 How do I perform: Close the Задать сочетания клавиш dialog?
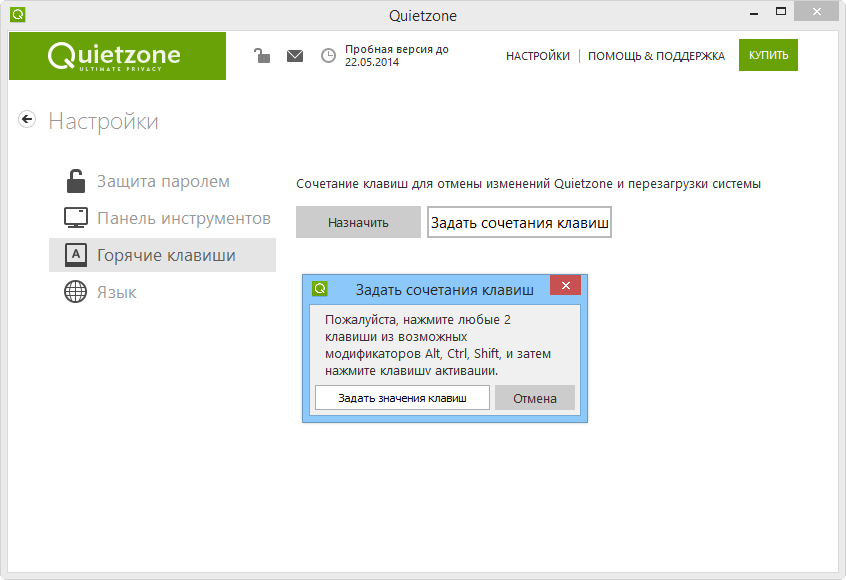coord(565,285)
